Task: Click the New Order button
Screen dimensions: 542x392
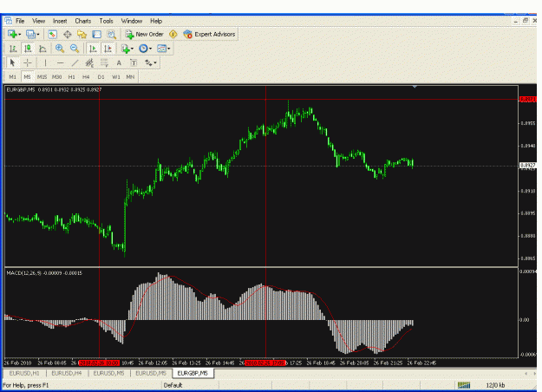Action: pyautogui.click(x=144, y=34)
